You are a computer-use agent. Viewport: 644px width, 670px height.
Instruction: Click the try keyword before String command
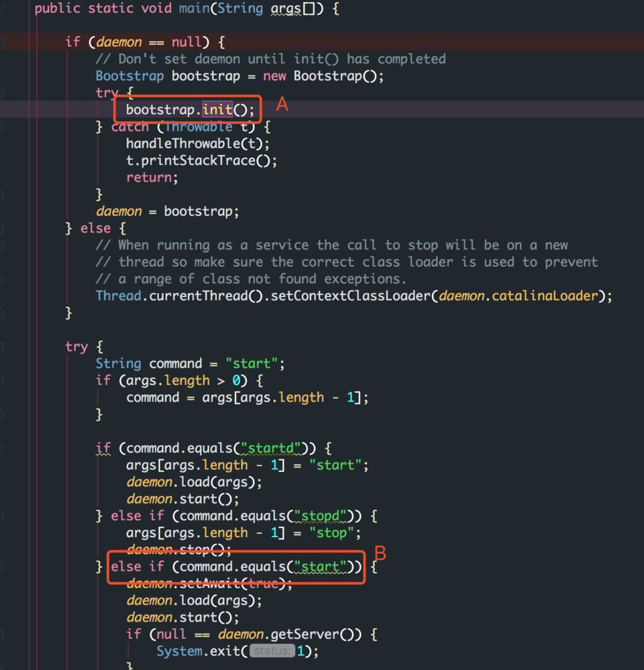tap(76, 347)
